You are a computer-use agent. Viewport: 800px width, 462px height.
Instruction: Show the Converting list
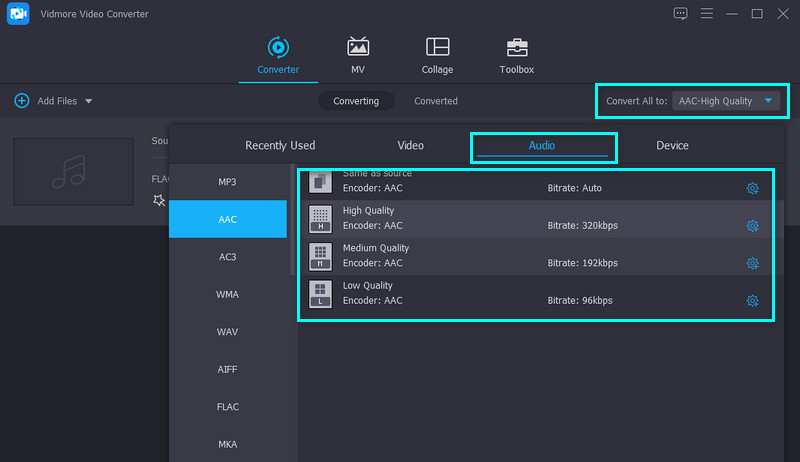pos(356,101)
